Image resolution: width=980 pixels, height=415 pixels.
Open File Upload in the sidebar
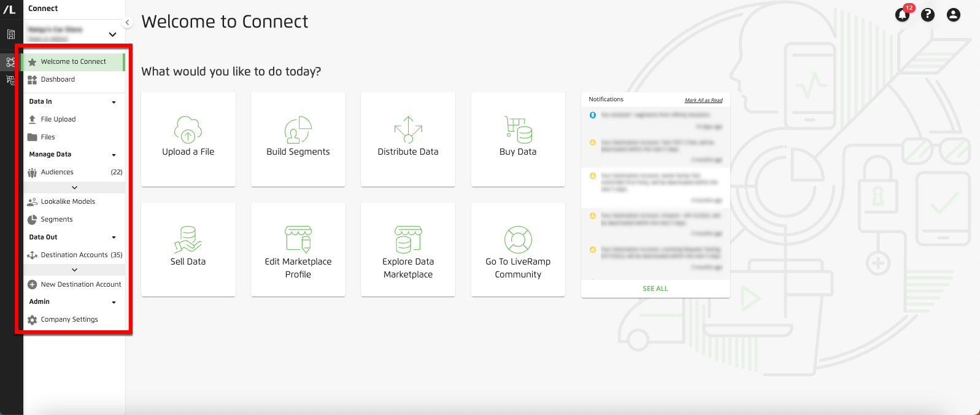(x=74, y=120)
